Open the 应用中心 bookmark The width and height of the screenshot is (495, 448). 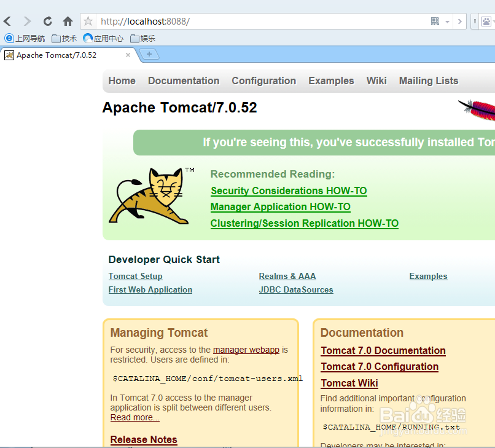103,39
